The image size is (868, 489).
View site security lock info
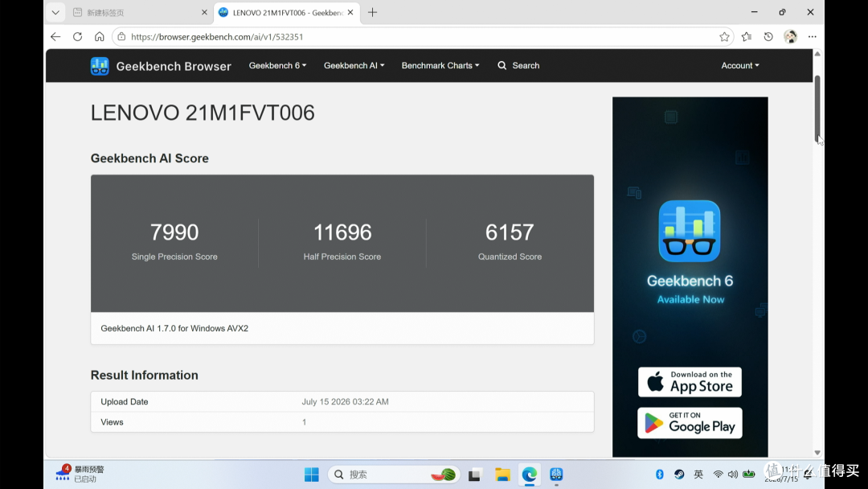(122, 36)
